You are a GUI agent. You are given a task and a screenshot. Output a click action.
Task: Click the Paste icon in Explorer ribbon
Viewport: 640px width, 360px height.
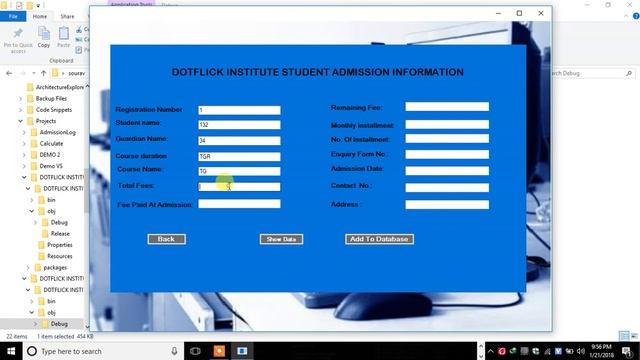pyautogui.click(x=64, y=33)
